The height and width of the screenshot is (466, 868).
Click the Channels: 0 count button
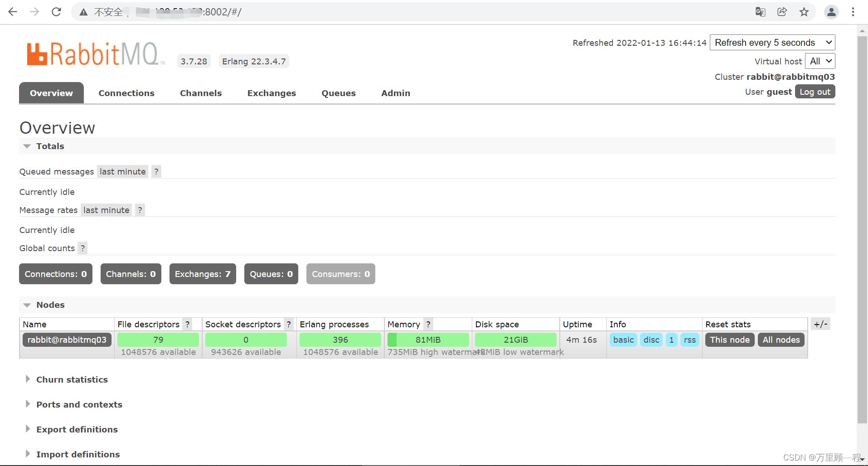(x=131, y=274)
